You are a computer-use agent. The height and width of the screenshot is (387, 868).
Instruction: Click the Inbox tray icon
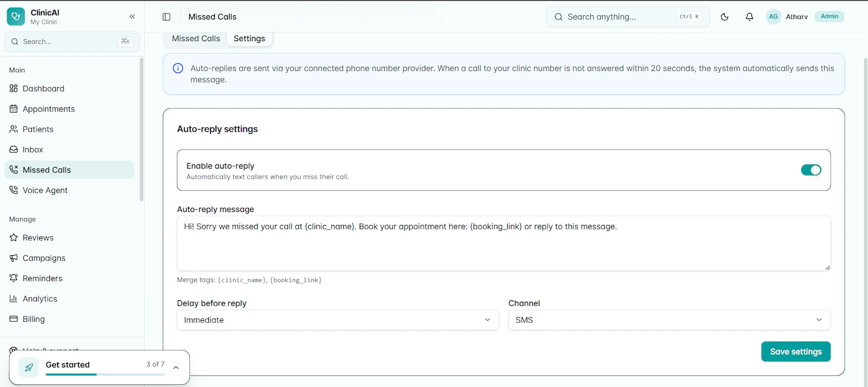(x=14, y=150)
